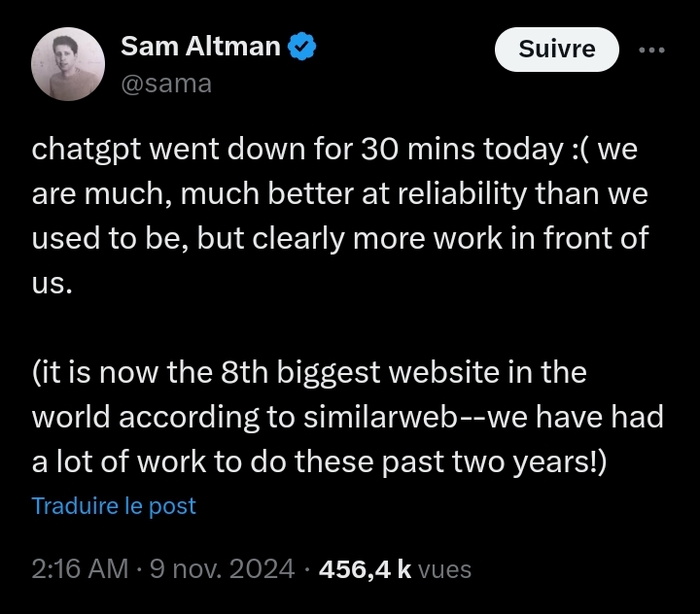Click '30 mins' in the tweet text

pos(417,148)
